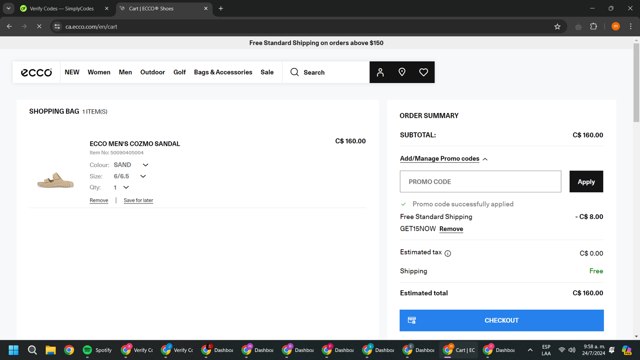
Task: Click the search magnifier icon
Action: (x=294, y=72)
